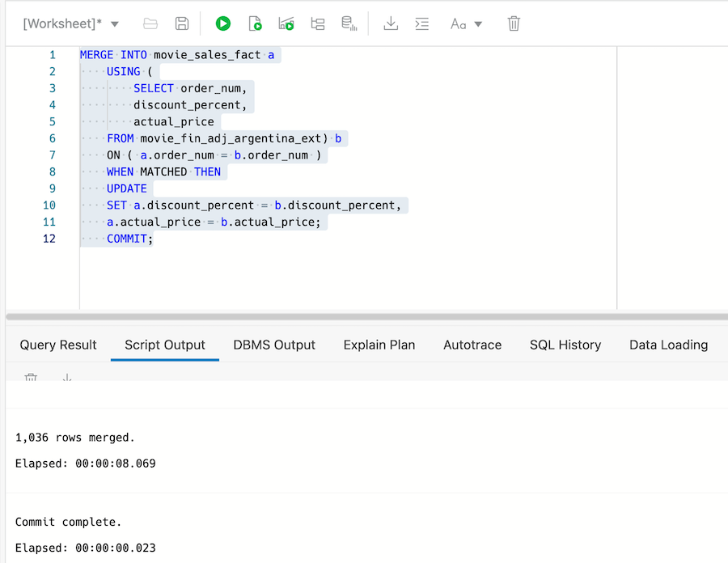This screenshot has width=728, height=563.
Task: Click the Download editor content icon
Action: click(391, 23)
